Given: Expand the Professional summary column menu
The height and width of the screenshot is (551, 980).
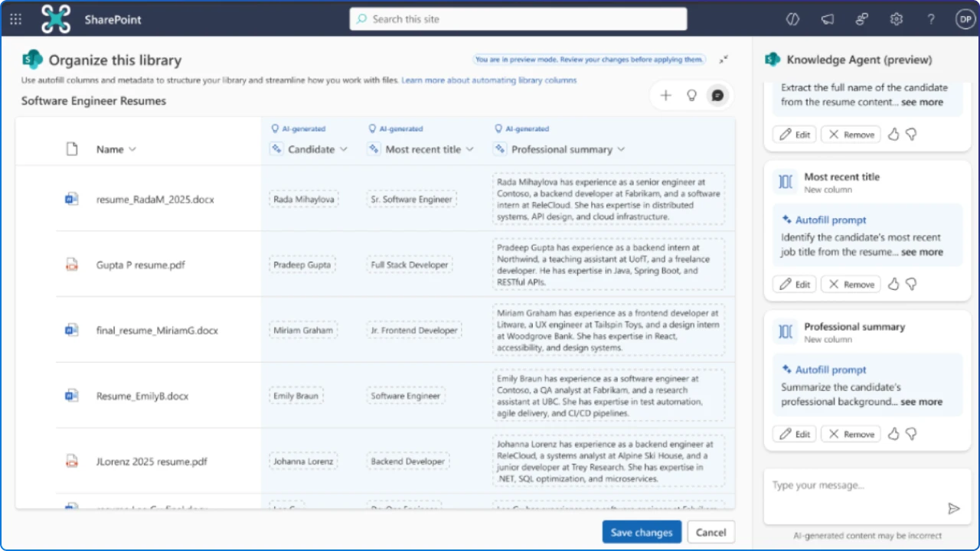Looking at the screenshot, I should (x=621, y=149).
